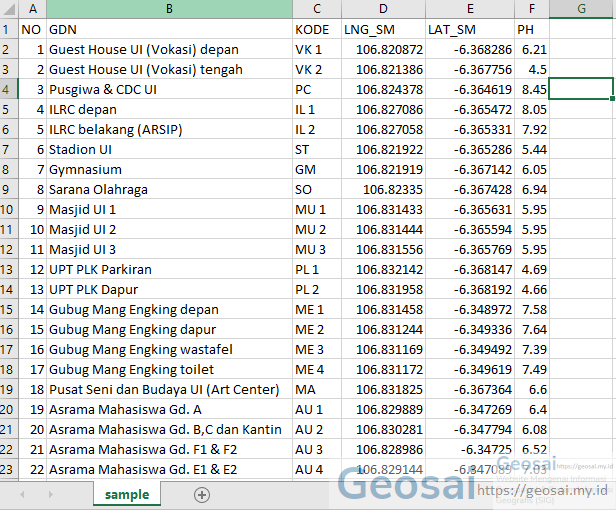616x510 pixels.
Task: Click the code cell PL 1
Action: (x=317, y=269)
